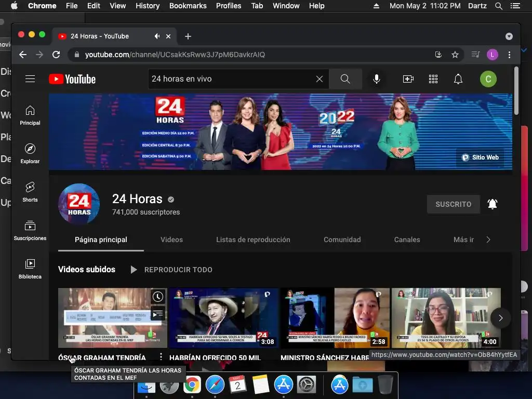Open the green C account avatar

pos(488,79)
